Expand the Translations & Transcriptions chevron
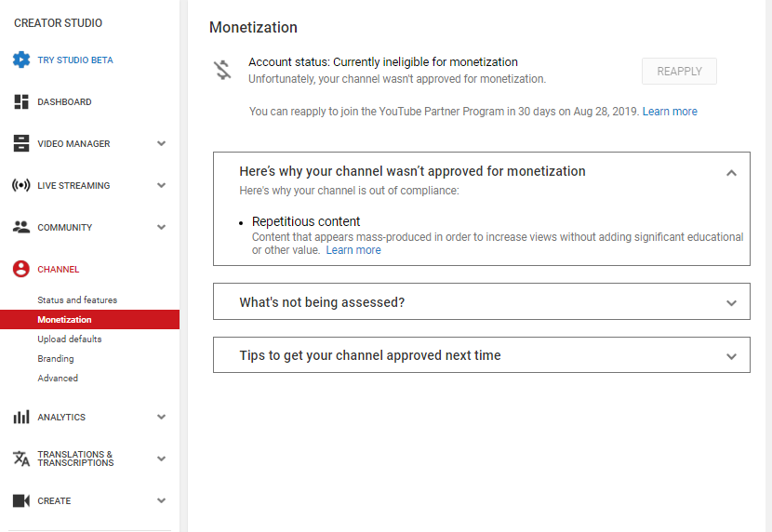772x532 pixels. [162, 459]
